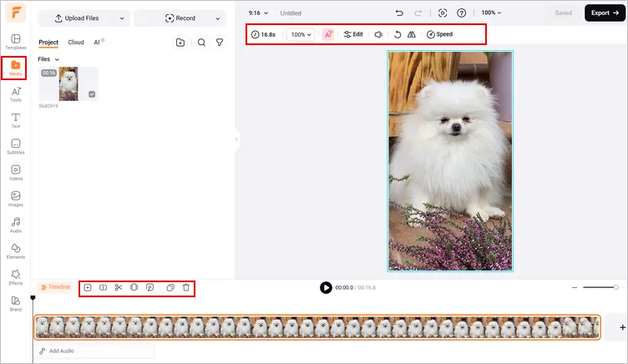The image size is (628, 364).
Task: Open AI Tools in the sidebar
Action: [16, 94]
